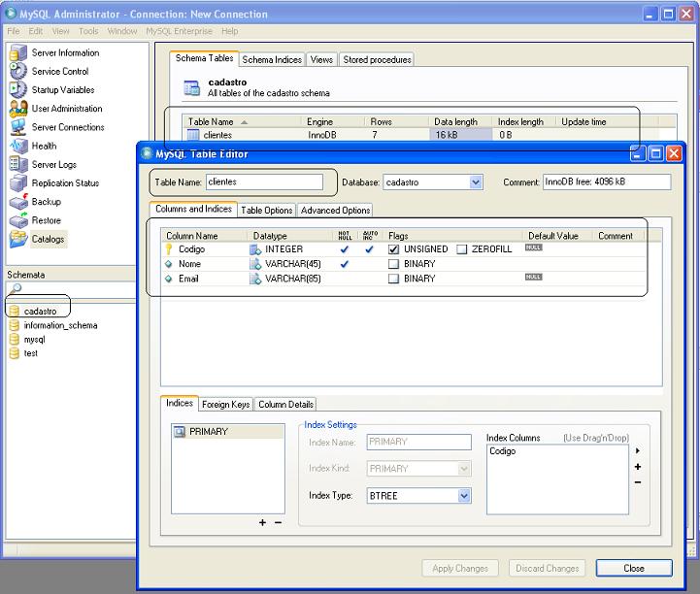
Task: Toggle AUTO INC checkmark for Codigo
Action: 369,249
